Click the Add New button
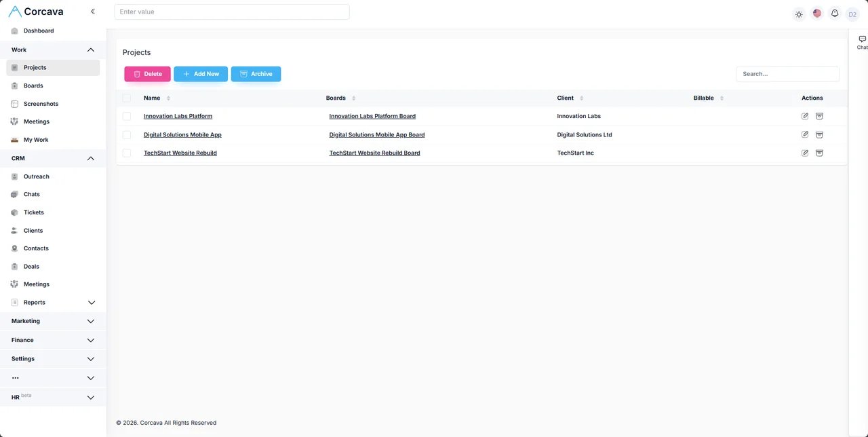Image resolution: width=868 pixels, height=437 pixels. (201, 74)
